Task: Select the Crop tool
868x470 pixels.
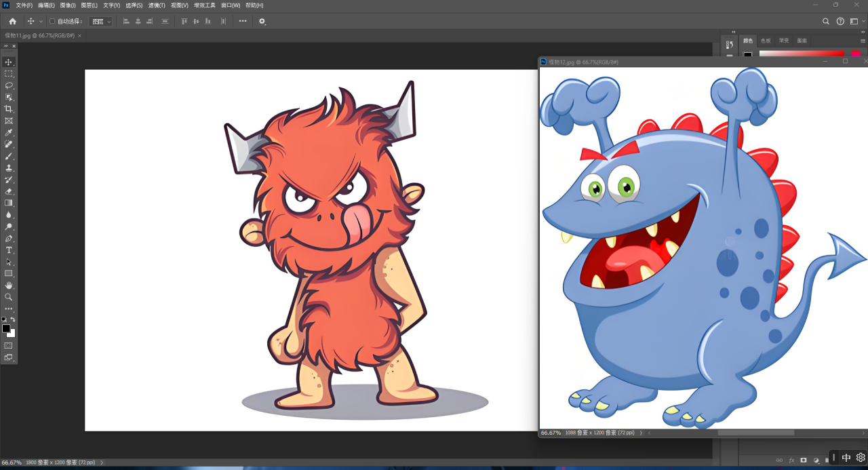Action: coord(9,109)
